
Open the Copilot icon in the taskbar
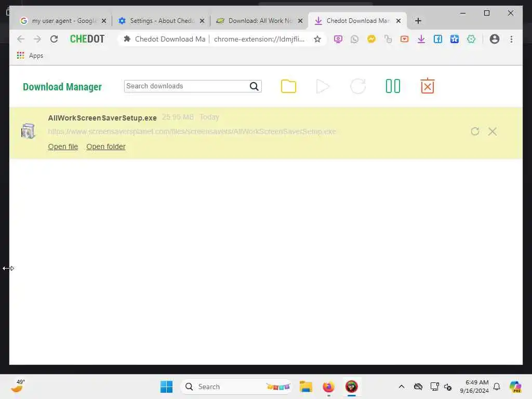tap(515, 387)
